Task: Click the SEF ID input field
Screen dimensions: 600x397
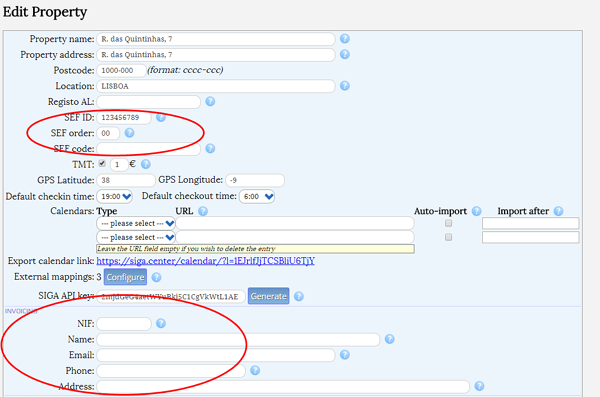Action: [124, 118]
